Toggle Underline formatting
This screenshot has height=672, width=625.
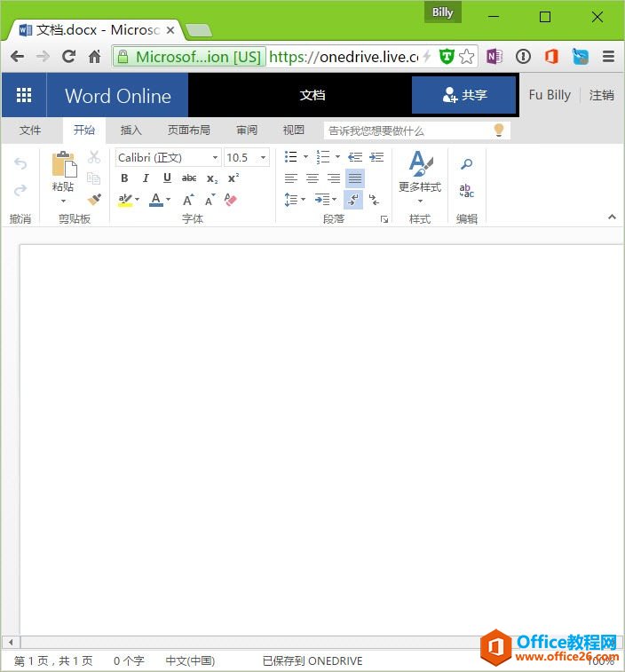click(167, 178)
